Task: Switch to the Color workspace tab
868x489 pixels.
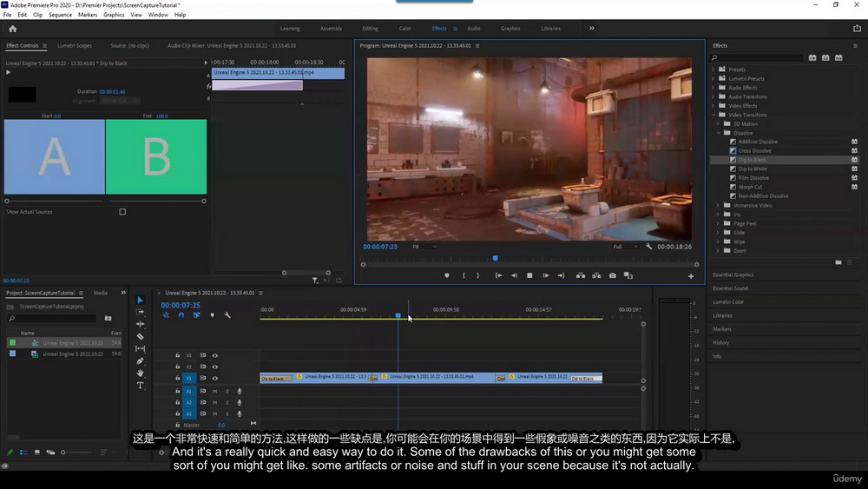Action: pos(404,29)
